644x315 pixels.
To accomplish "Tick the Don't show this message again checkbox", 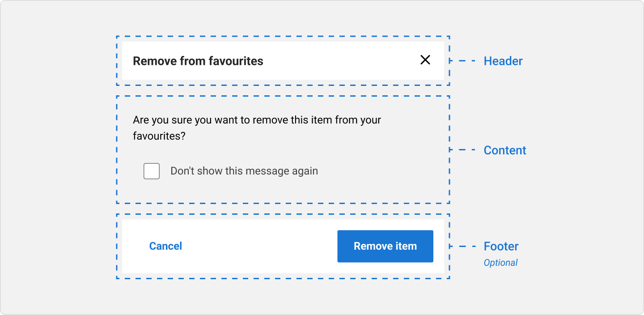I will 152,171.
